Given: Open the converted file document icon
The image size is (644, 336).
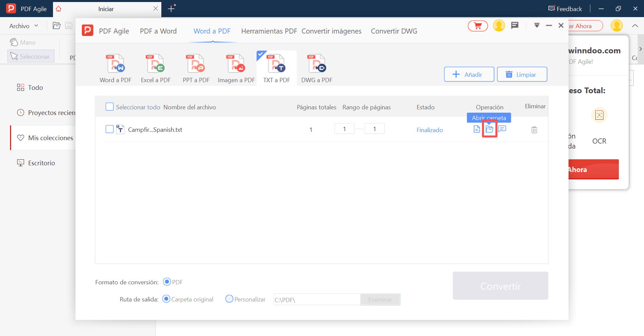Looking at the screenshot, I should pos(477,129).
